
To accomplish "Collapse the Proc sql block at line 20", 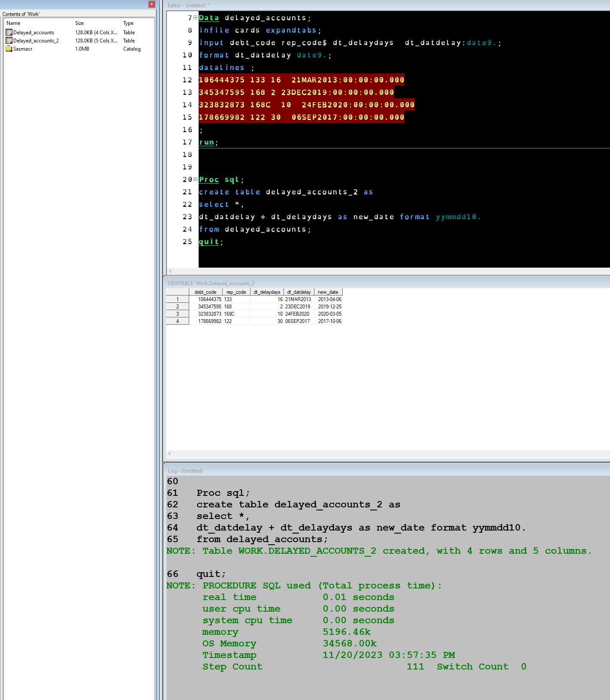I will tap(196, 179).
